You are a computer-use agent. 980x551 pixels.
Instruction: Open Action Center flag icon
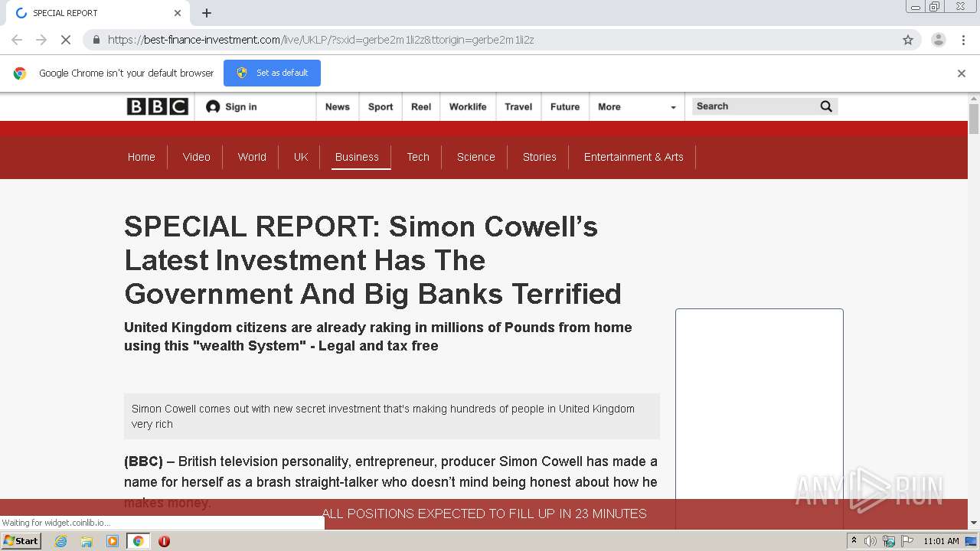(906, 541)
